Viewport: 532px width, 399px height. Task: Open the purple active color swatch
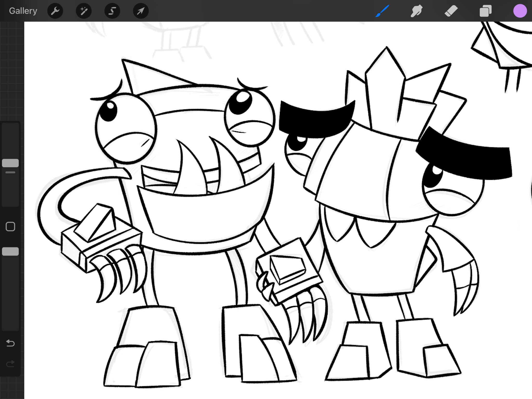pyautogui.click(x=520, y=11)
